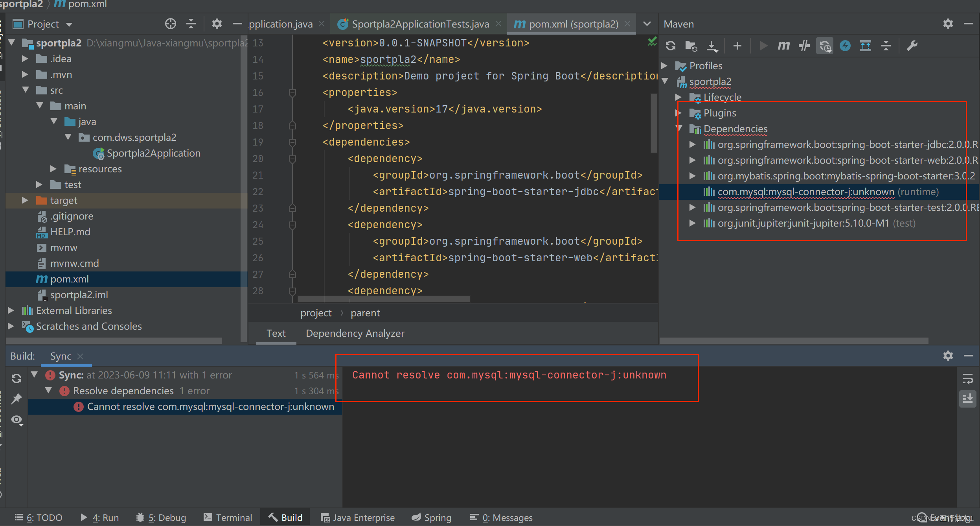Select mysql-connector-j dependency in Maven tree
This screenshot has height=526, width=980.
pyautogui.click(x=805, y=192)
